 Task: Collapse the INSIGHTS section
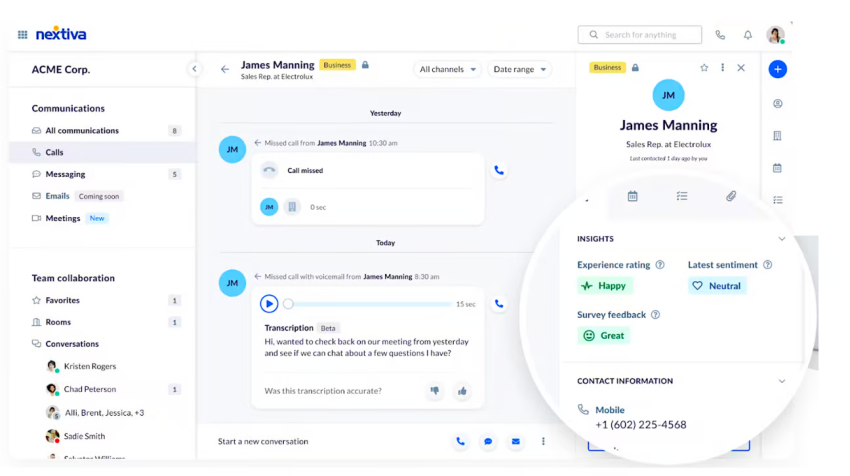(782, 239)
